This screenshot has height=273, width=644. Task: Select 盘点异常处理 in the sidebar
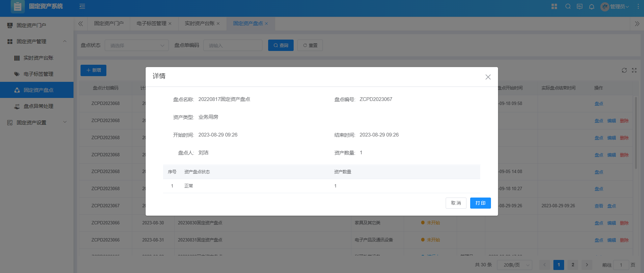(x=38, y=106)
